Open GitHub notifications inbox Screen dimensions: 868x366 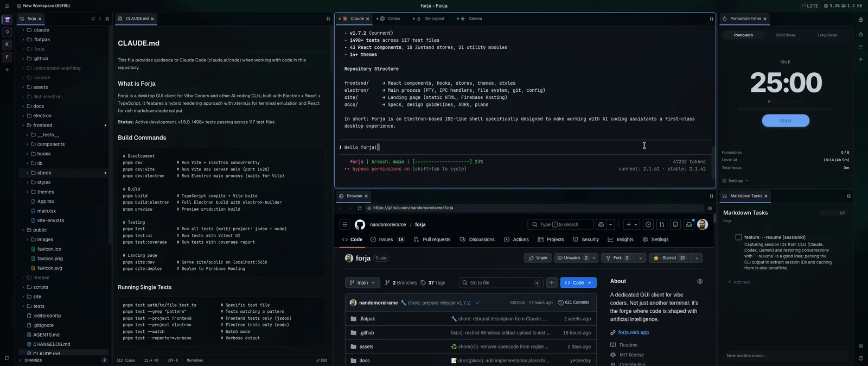689,224
